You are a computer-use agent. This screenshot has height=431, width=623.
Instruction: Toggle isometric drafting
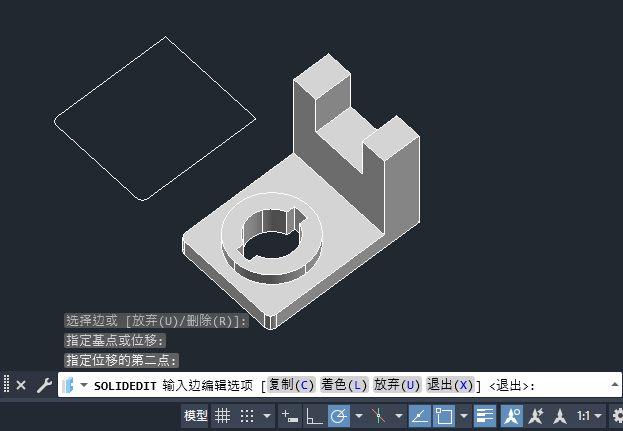click(x=378, y=416)
